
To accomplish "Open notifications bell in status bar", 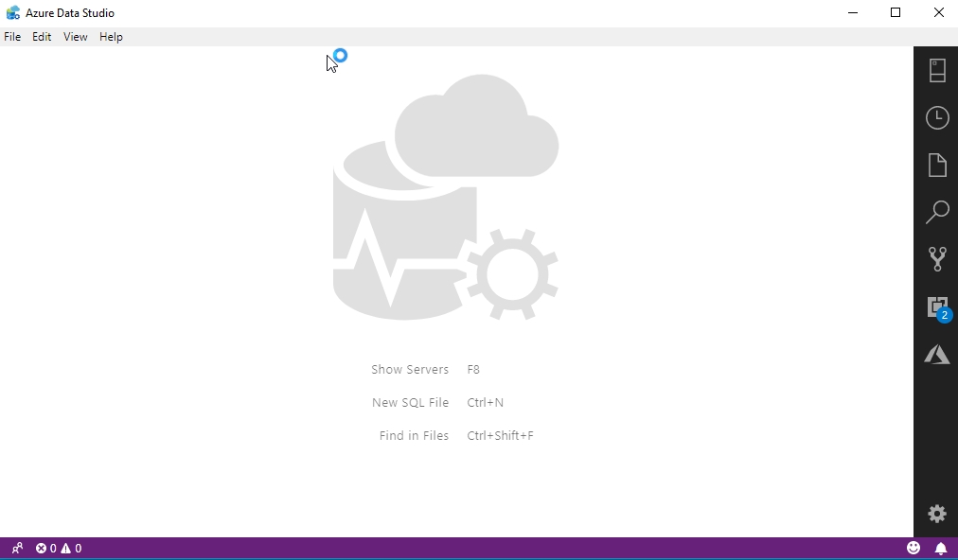I will pyautogui.click(x=941, y=548).
